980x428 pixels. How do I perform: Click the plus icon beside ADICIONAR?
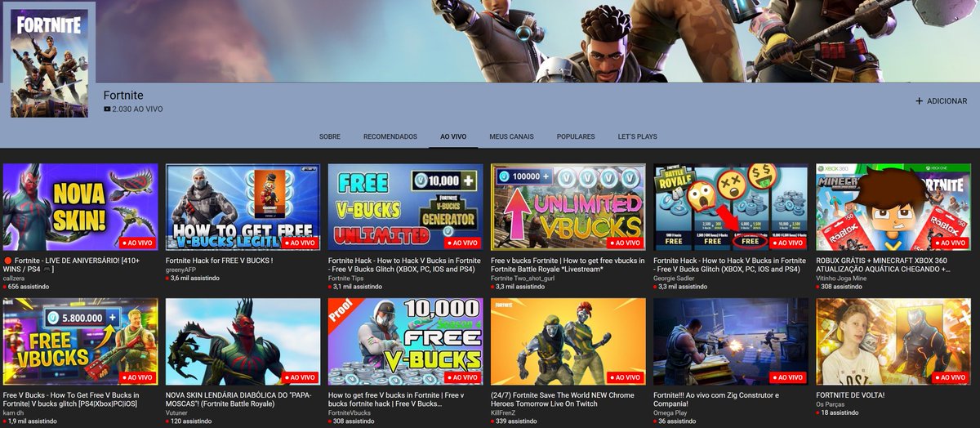point(919,101)
